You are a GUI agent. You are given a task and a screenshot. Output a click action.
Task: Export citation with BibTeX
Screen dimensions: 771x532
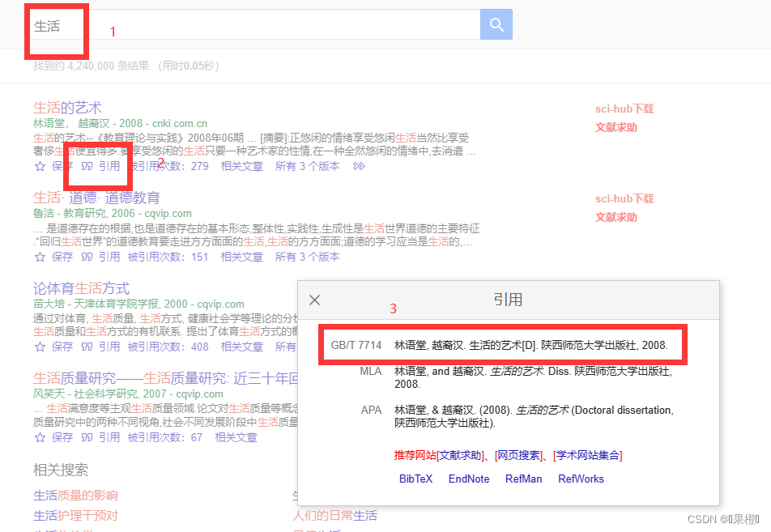(418, 479)
